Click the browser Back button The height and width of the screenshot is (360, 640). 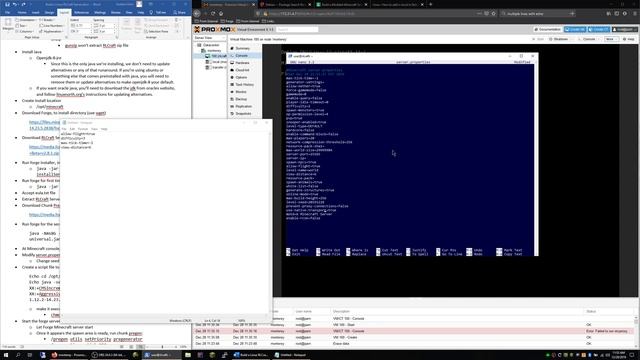tap(197, 13)
